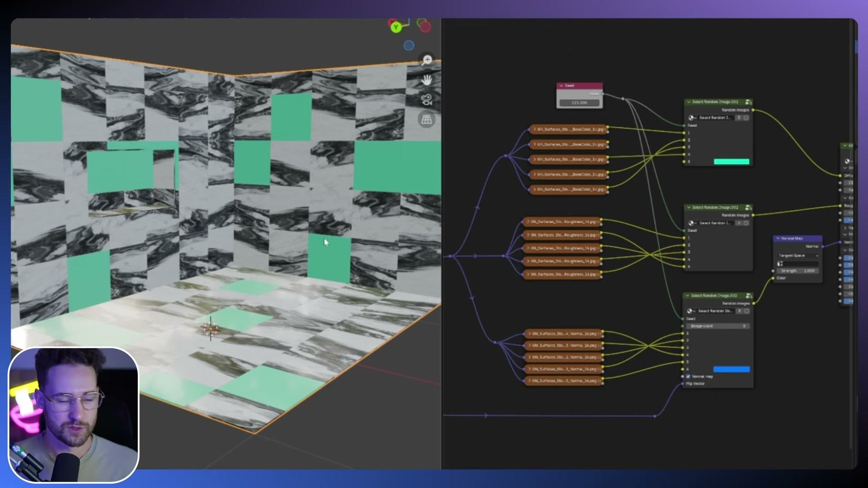This screenshot has height=488, width=868.
Task: Open node tree browser on Normal Select Random node
Action: [691, 311]
